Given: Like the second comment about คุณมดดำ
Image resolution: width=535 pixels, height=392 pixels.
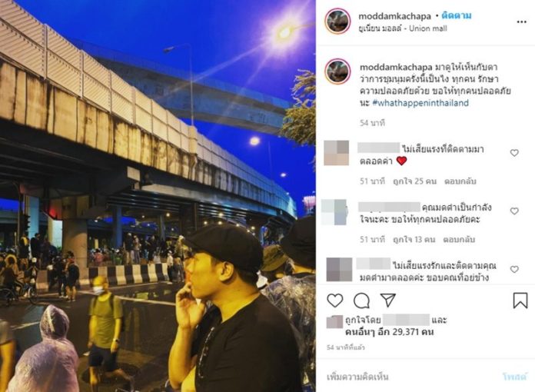Looking at the screenshot, I should coord(514,211).
